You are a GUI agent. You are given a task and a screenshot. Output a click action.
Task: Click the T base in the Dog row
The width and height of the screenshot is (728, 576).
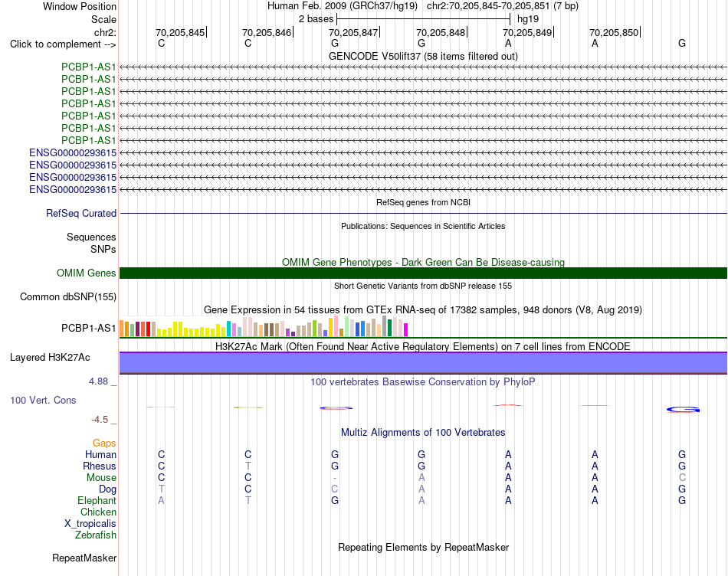pos(161,489)
